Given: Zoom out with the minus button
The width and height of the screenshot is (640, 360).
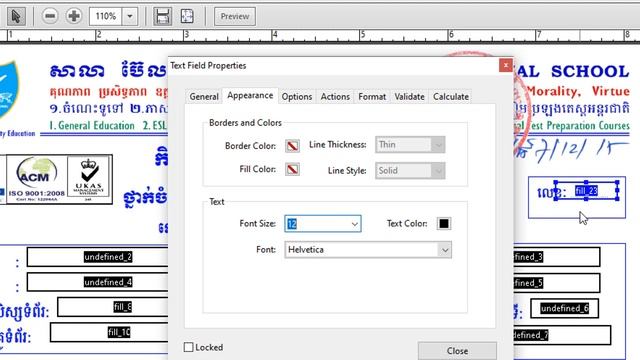Looking at the screenshot, I should click(x=50, y=16).
